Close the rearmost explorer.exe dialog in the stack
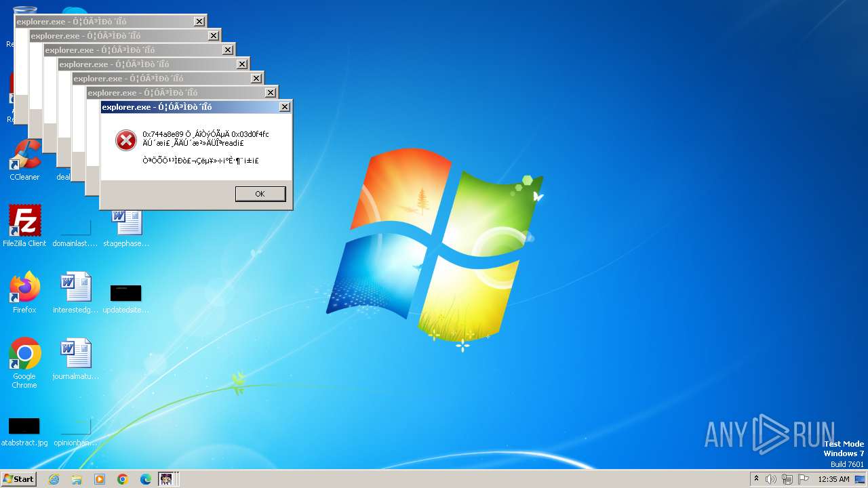 [x=199, y=22]
